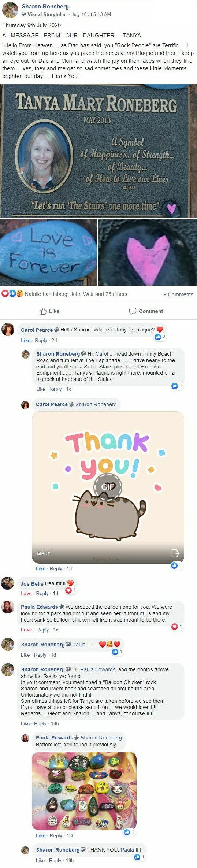Open Paula's painted rocks collection photo

(84, 791)
